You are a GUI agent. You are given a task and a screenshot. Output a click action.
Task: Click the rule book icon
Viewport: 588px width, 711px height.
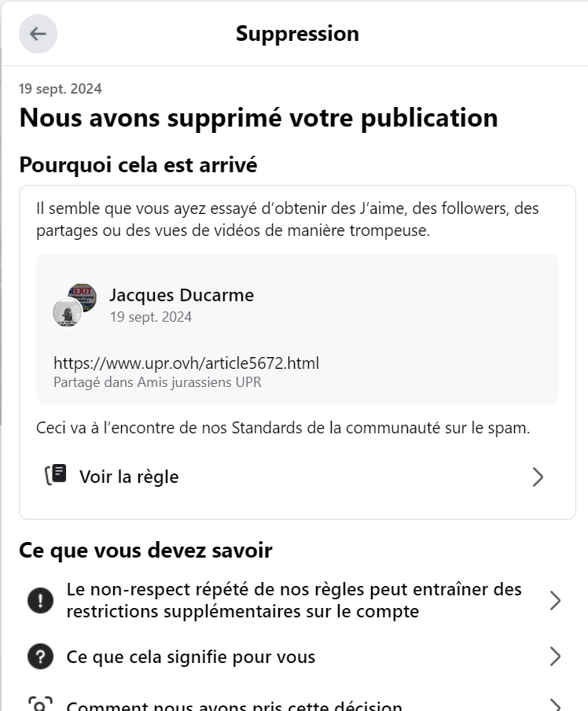(55, 475)
